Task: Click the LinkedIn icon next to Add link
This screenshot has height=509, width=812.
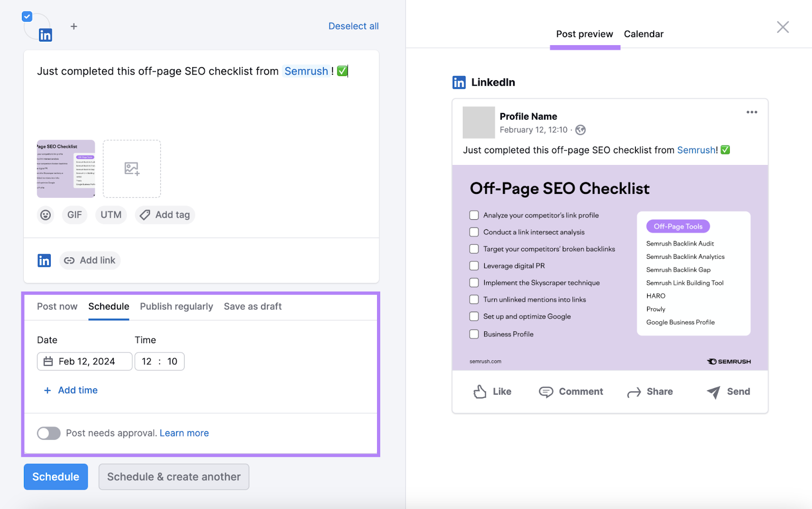Action: 44,260
